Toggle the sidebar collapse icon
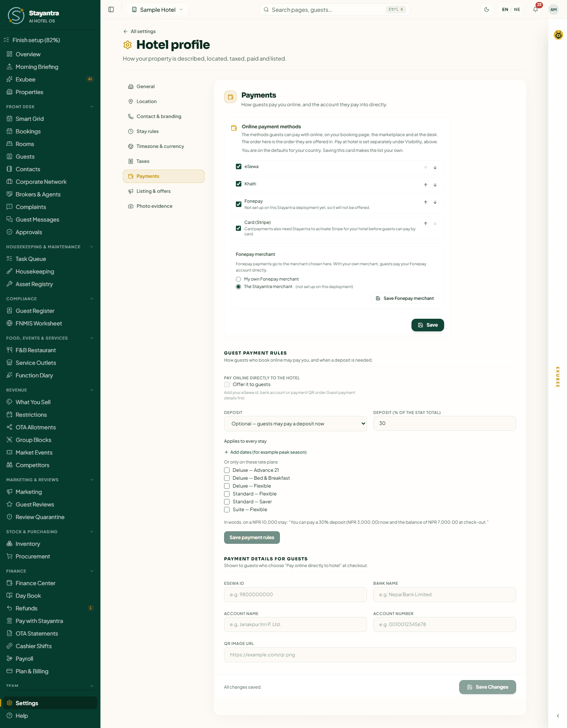Screen dimensions: 567x728 click(111, 9)
